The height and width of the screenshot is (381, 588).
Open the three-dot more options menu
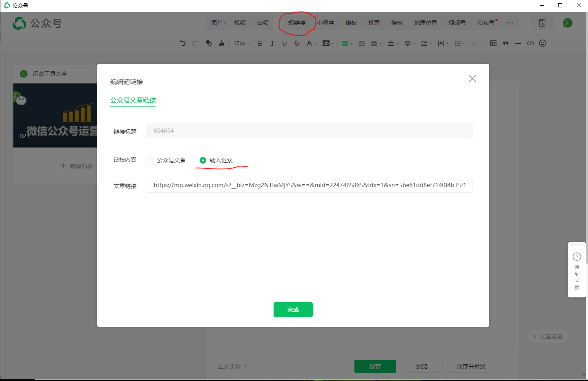510,23
